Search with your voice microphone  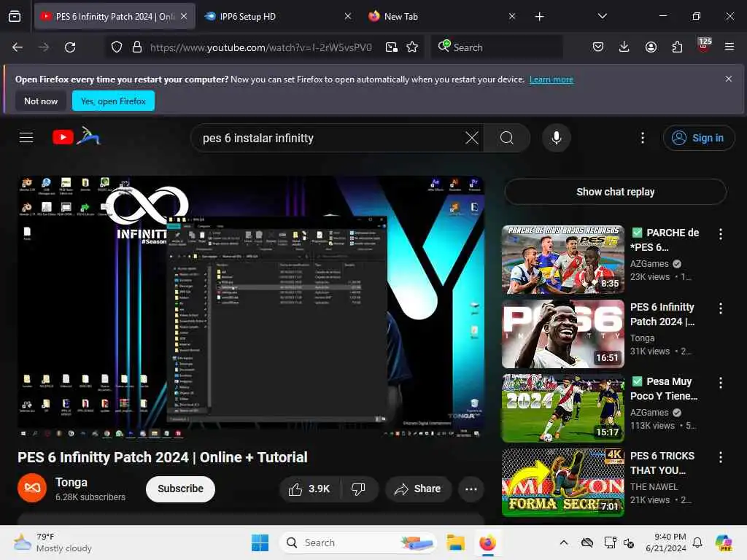556,138
